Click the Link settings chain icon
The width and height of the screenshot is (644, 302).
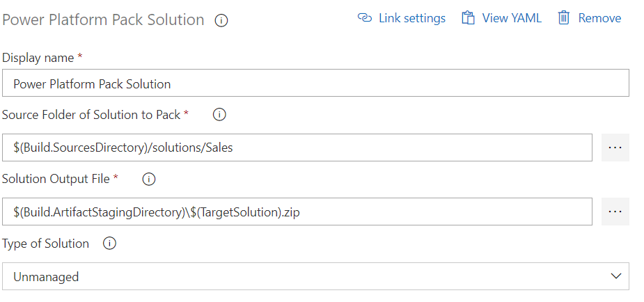pos(365,18)
